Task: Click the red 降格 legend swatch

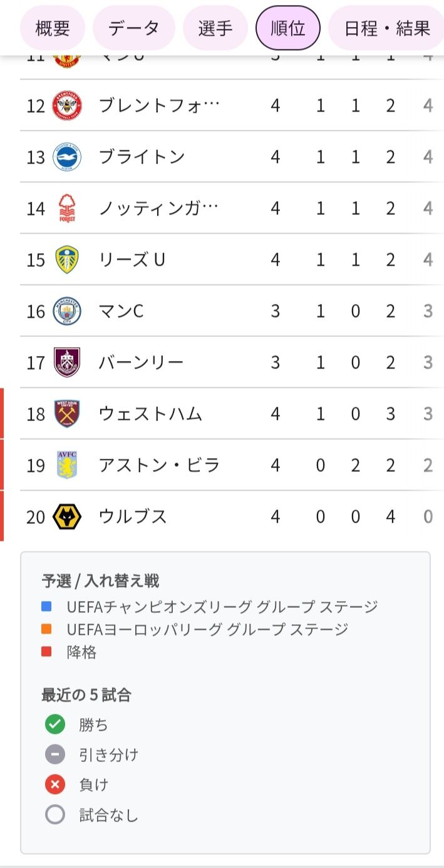Action: pyautogui.click(x=47, y=652)
